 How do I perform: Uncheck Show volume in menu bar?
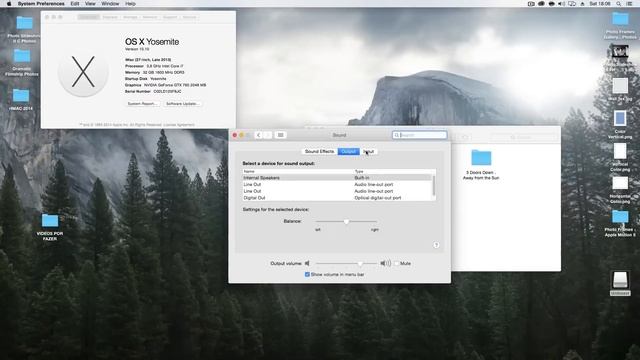point(307,275)
